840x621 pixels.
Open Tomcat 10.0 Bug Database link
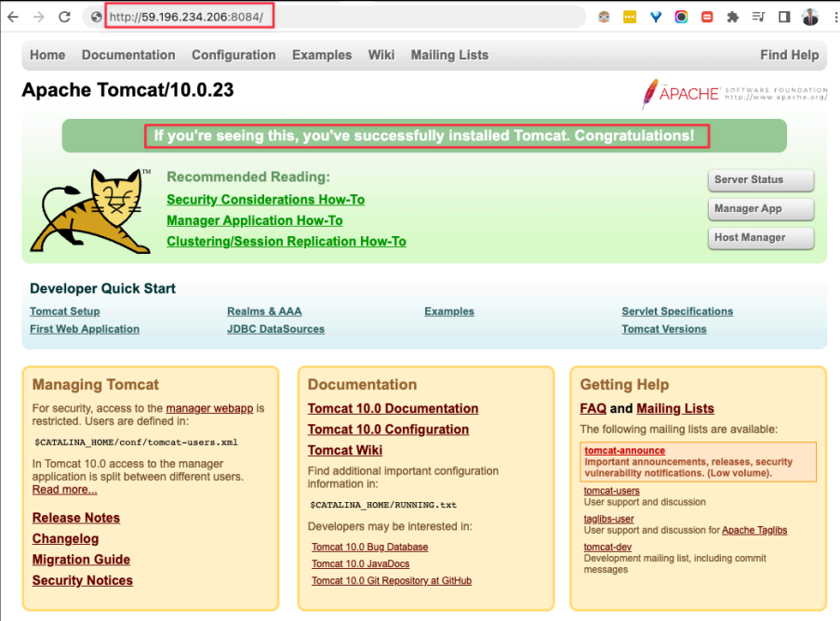click(x=369, y=548)
